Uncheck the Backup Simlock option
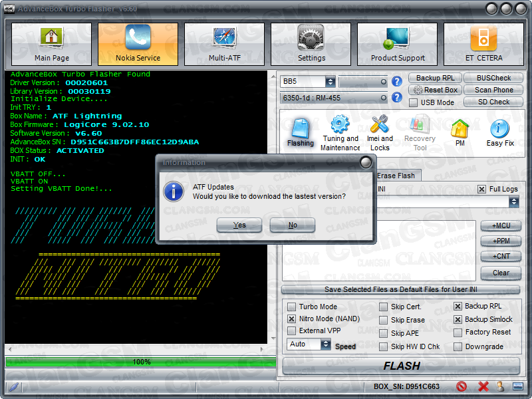Viewport: 532px width, 399px height. [x=458, y=319]
